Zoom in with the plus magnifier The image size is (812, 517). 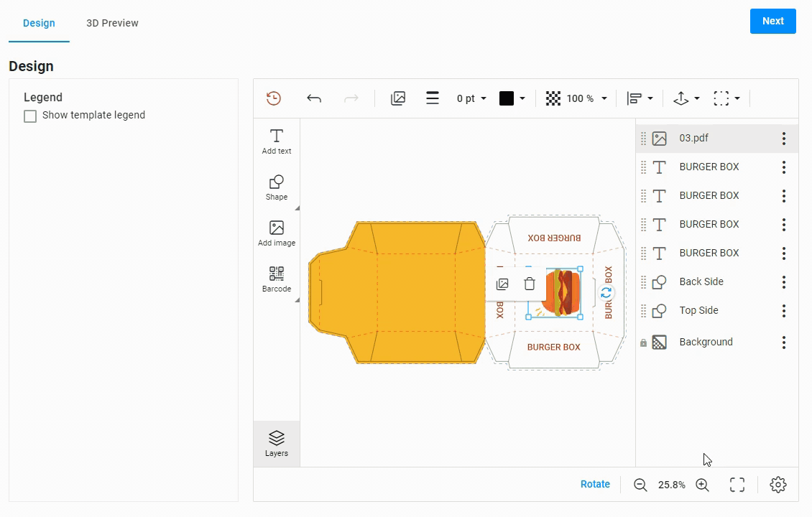pyautogui.click(x=702, y=485)
